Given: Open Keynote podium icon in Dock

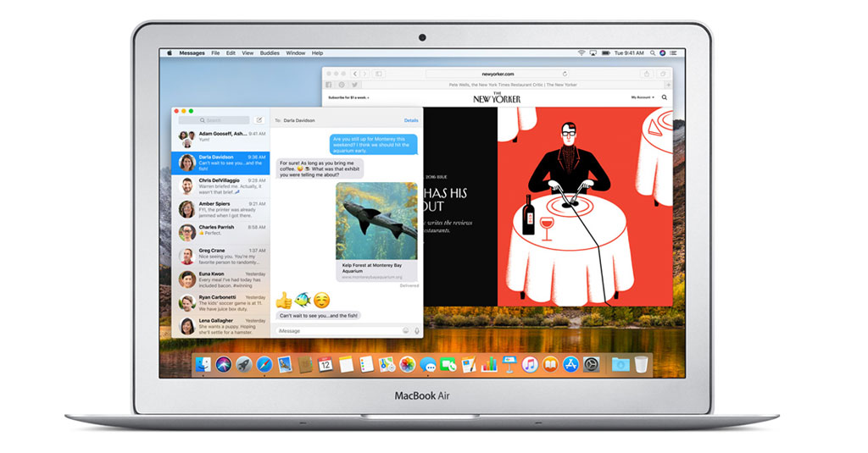Looking at the screenshot, I should click(509, 364).
